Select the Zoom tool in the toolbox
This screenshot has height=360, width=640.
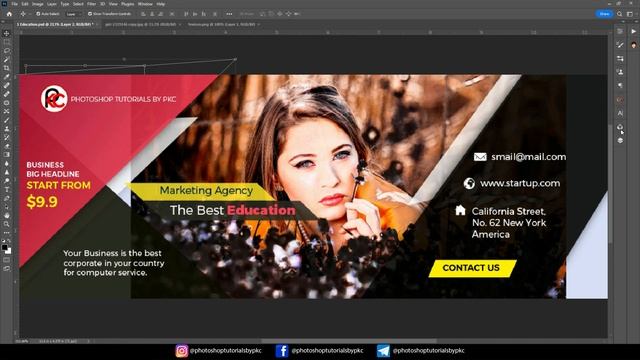click(x=7, y=224)
